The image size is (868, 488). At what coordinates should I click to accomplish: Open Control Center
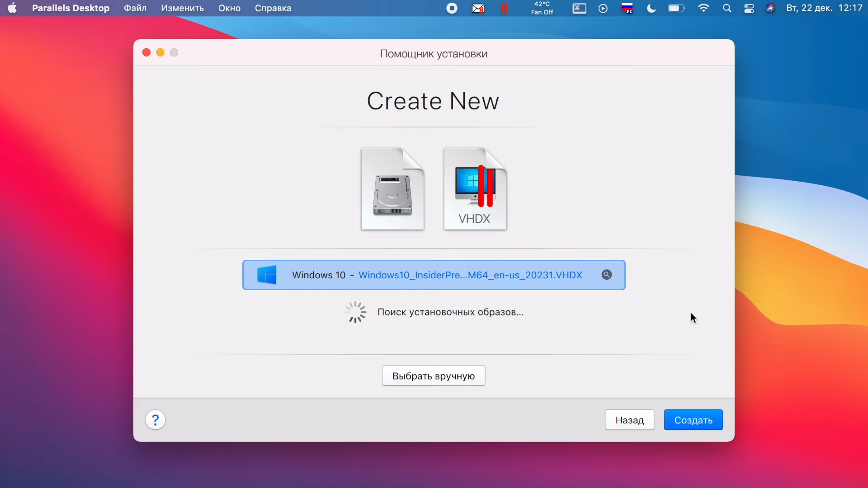(x=749, y=8)
